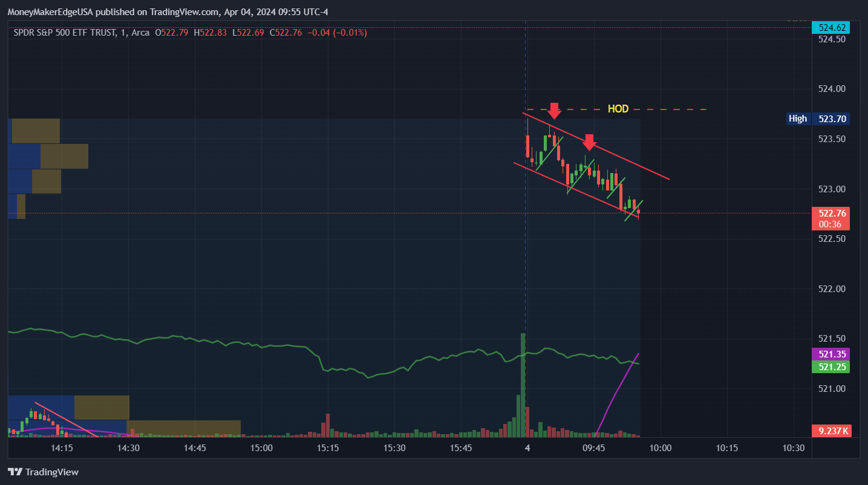The width and height of the screenshot is (868, 485).
Task: Click the 14:15 time axis label
Action: [x=62, y=448]
